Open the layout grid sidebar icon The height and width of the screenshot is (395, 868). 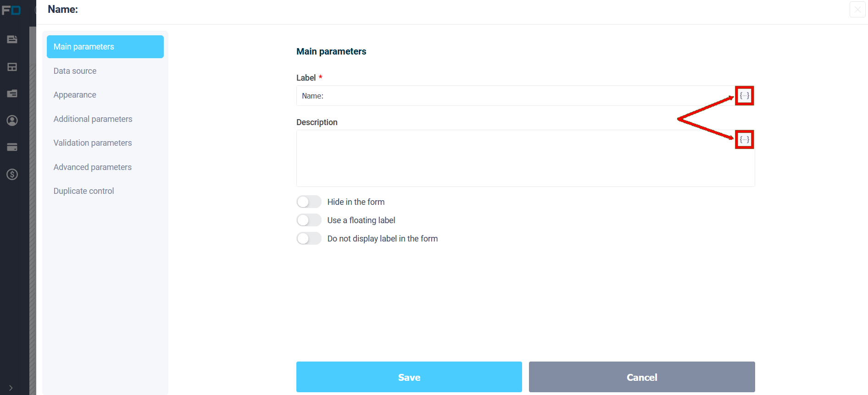[x=12, y=67]
